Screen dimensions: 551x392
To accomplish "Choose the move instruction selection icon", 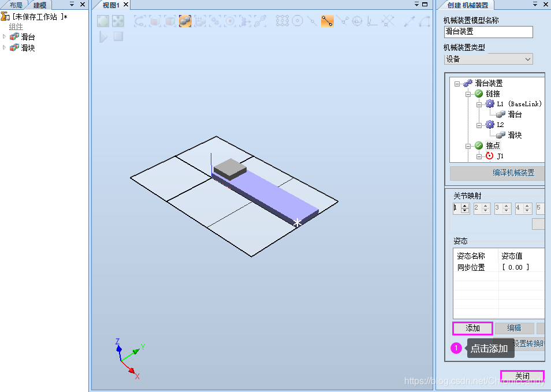I will coord(245,21).
